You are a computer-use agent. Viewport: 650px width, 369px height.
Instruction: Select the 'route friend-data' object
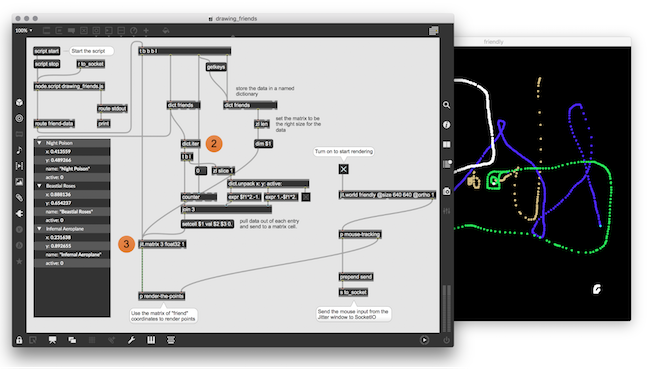54,124
